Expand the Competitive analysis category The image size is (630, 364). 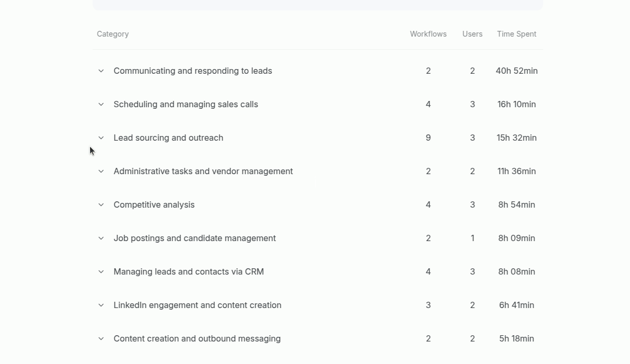[x=101, y=204]
